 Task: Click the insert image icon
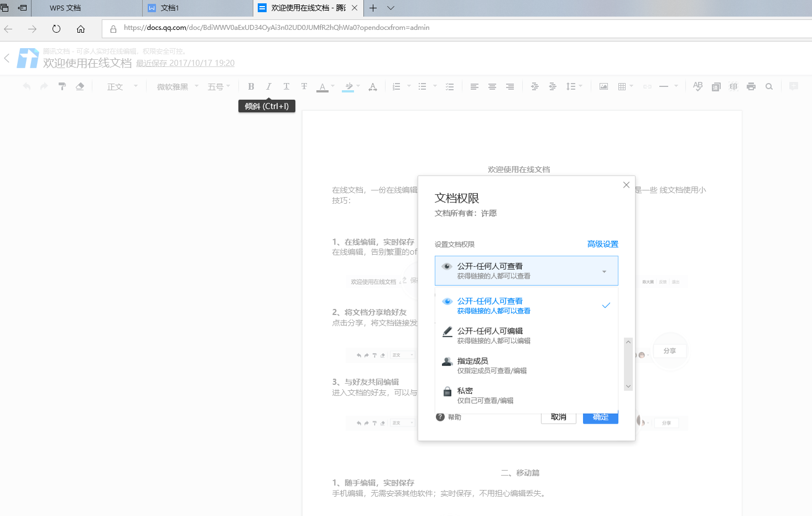(603, 86)
